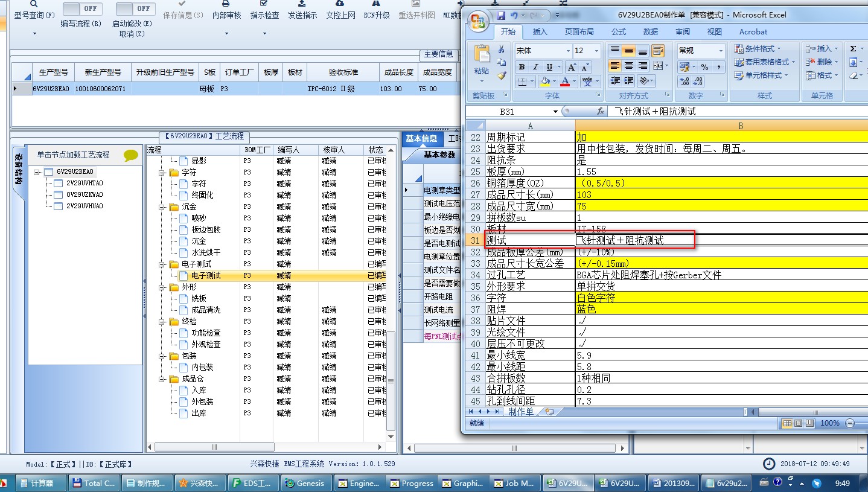Check the 2V29UVHUA0 node checkbox

(59, 206)
